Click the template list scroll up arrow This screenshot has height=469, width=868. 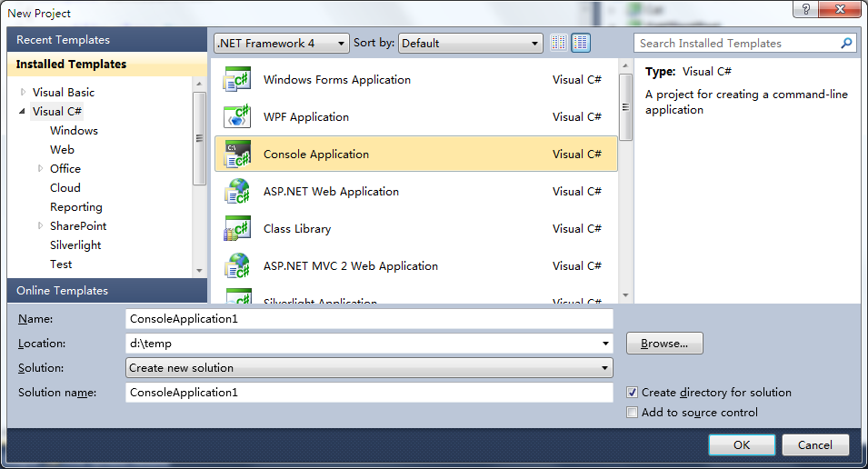point(625,65)
